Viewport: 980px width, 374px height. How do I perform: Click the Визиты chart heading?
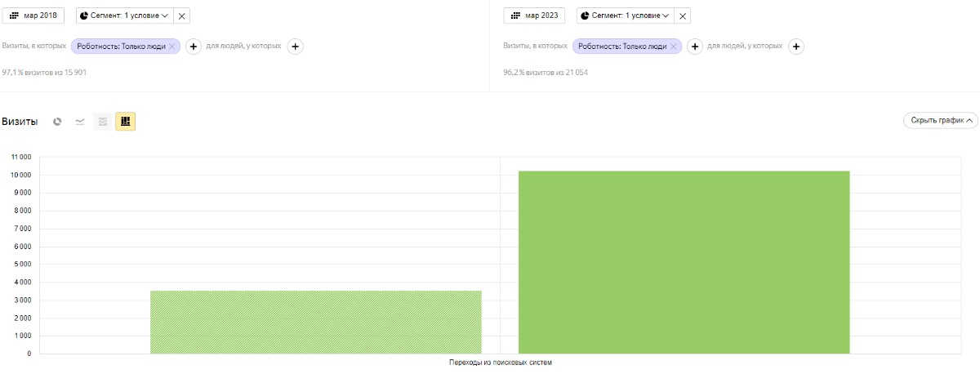[20, 122]
